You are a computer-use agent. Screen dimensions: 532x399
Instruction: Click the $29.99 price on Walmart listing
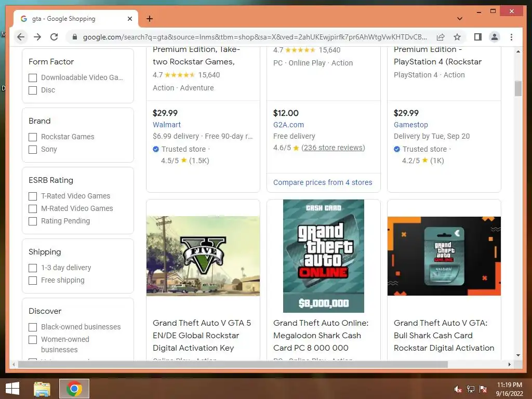click(x=165, y=113)
